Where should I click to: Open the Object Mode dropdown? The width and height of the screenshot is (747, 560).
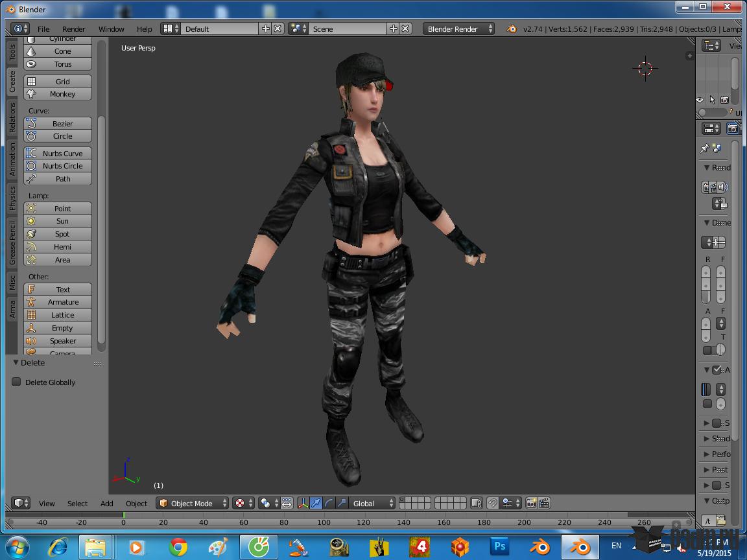click(x=193, y=504)
